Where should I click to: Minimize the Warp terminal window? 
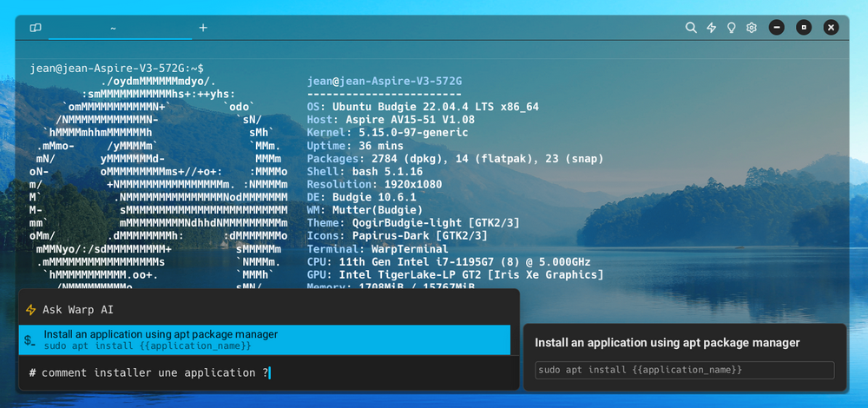coord(777,28)
